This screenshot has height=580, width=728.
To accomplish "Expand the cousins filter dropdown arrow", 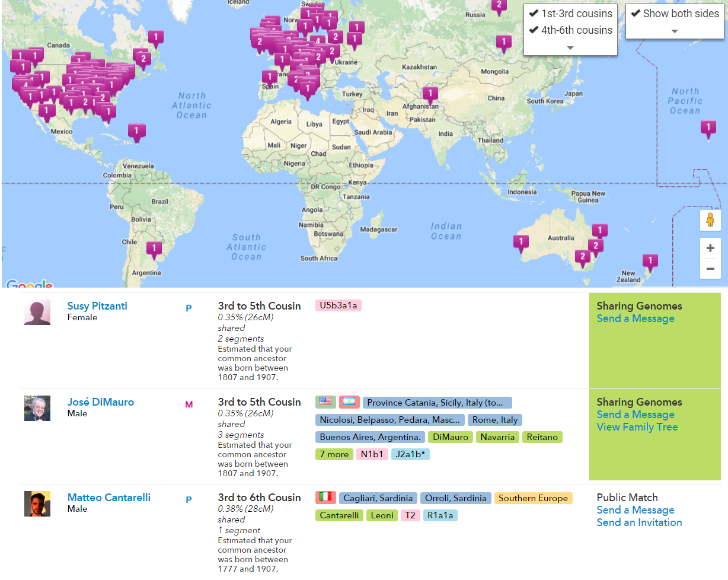I will (x=570, y=48).
